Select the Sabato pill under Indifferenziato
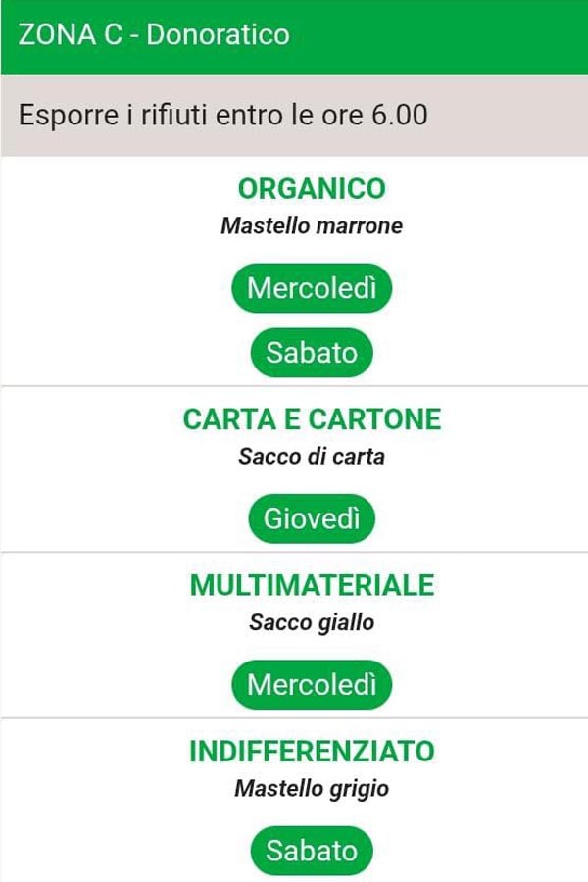 (312, 851)
